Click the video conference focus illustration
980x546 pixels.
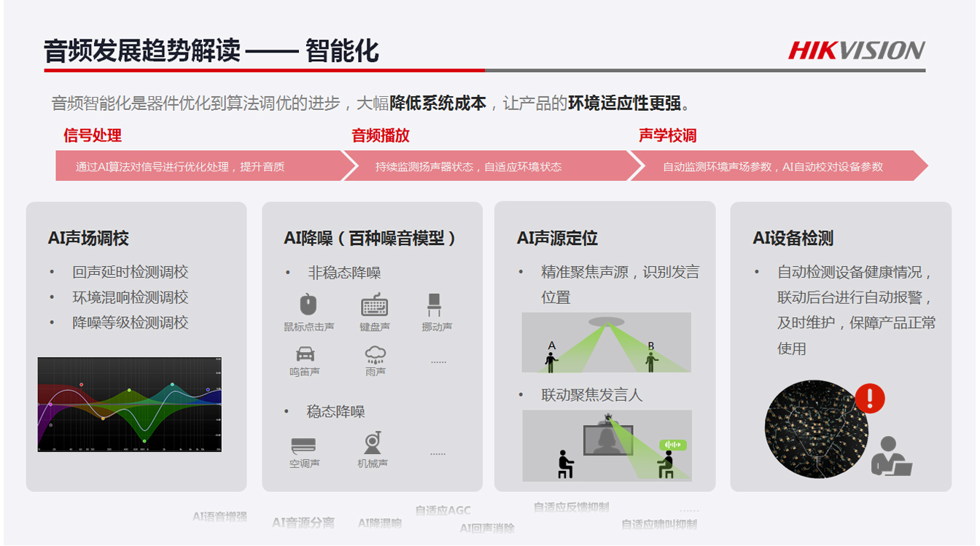point(607,445)
